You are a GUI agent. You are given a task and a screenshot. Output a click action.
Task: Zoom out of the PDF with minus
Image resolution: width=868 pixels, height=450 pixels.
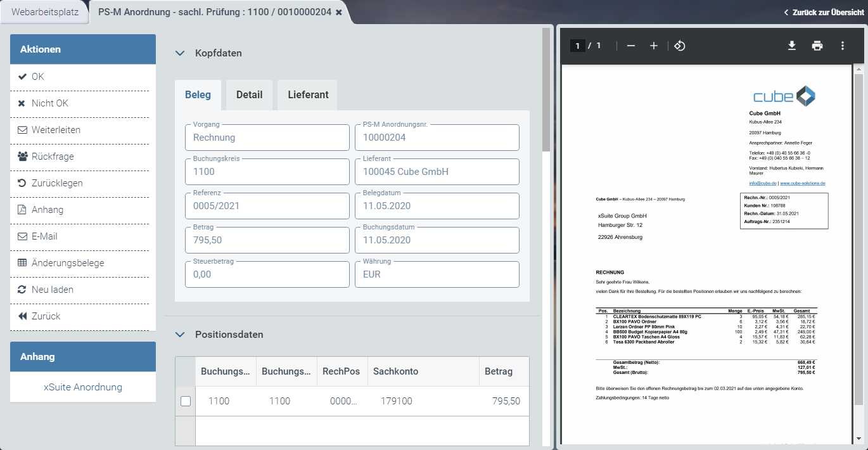[630, 46]
